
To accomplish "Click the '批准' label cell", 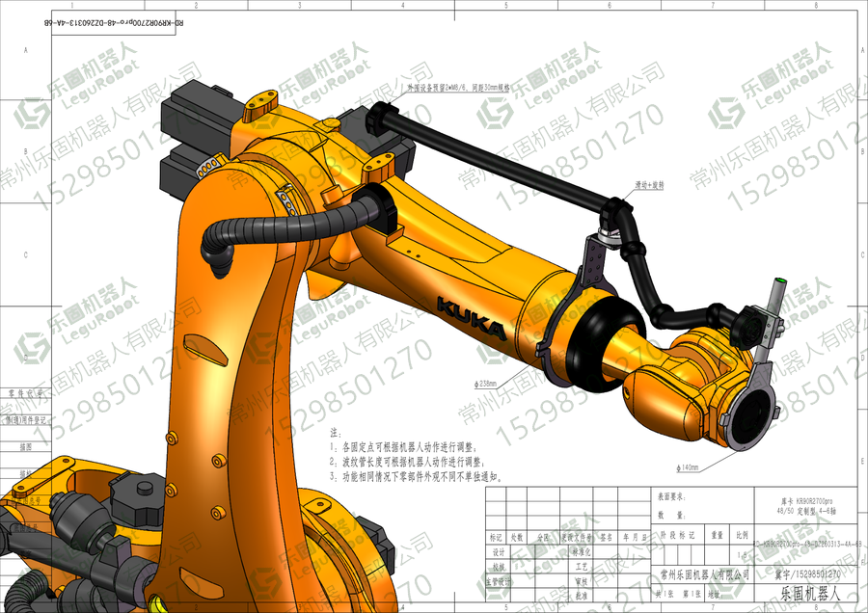I will 582,597.
